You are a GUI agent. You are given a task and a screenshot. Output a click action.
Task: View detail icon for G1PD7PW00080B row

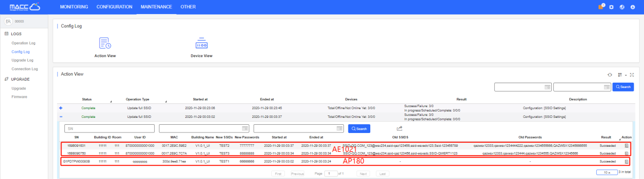626,161
